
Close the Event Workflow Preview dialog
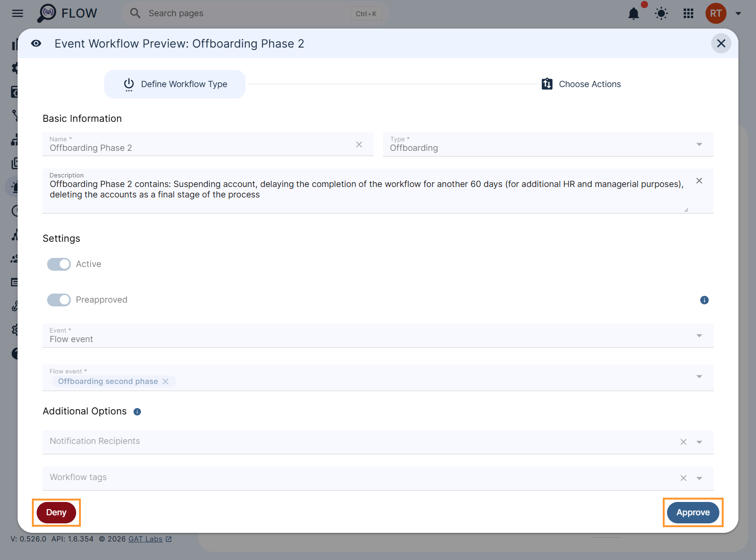click(721, 43)
